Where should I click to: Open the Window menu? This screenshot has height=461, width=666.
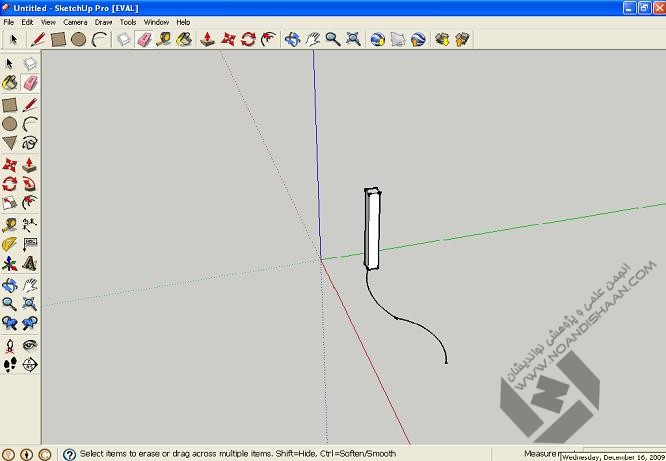(156, 21)
